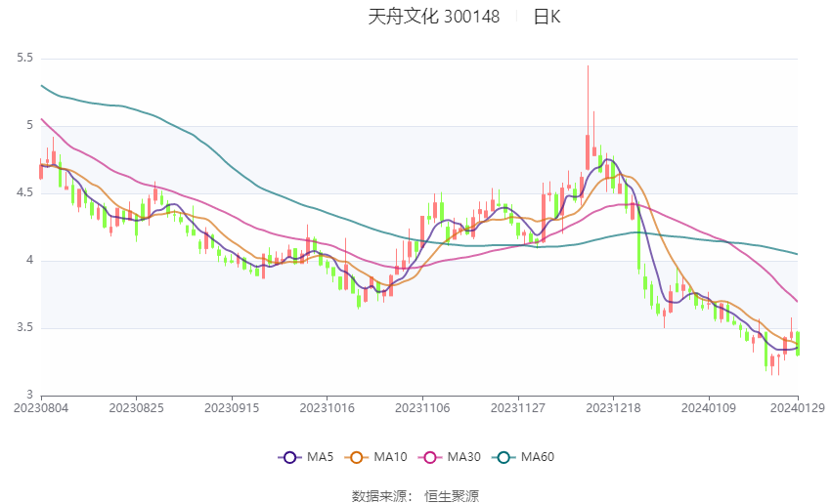Screen dimensions: 831x504
Task: Click the 20230915 date axis label
Action: point(232,408)
